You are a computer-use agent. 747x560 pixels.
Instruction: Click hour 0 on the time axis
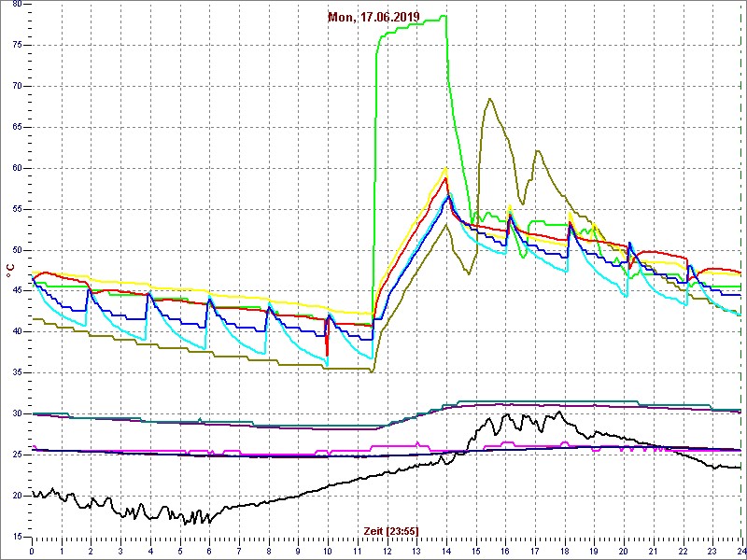click(x=32, y=551)
